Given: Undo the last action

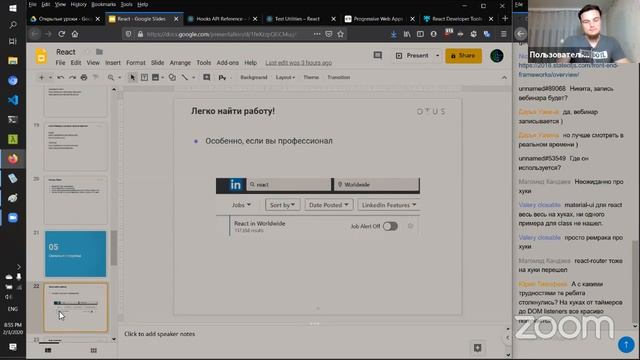Looking at the screenshot, I should 60,77.
